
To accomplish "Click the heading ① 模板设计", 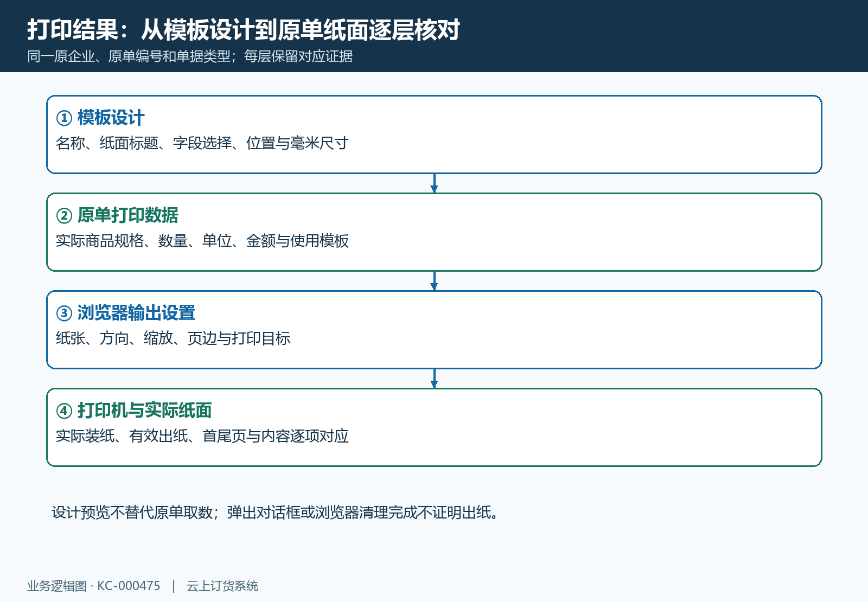I will 100,118.
